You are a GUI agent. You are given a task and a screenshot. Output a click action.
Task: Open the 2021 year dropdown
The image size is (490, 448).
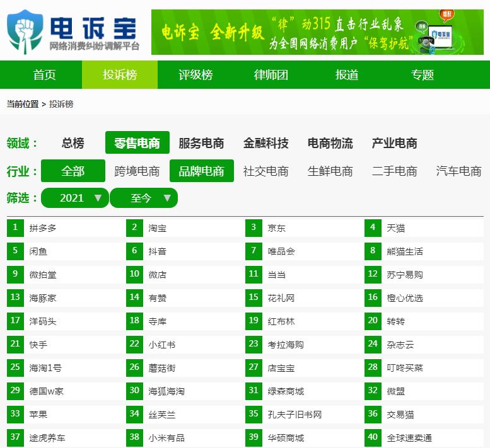tap(75, 198)
